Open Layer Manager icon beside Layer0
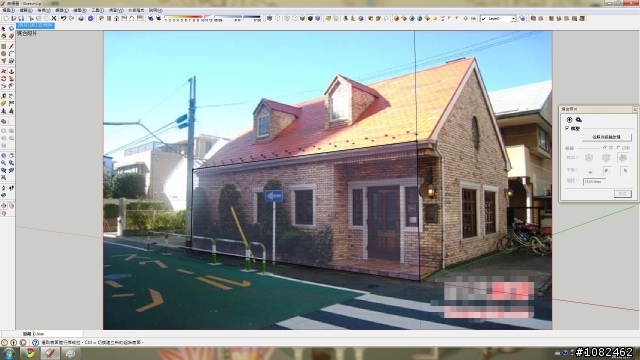This screenshot has width=640, height=360. 522,18
